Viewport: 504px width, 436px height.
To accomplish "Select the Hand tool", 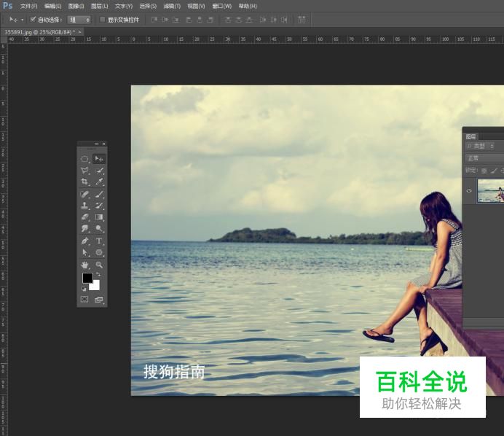I will [x=84, y=265].
